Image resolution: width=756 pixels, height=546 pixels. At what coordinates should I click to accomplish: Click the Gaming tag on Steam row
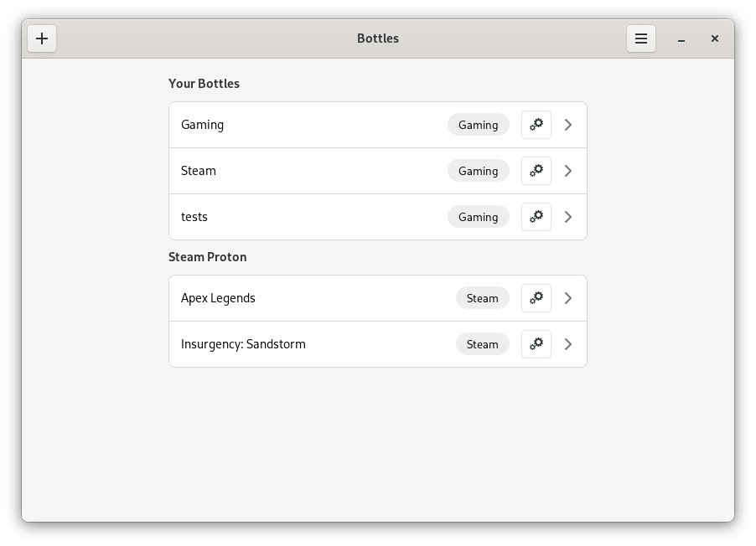pos(478,171)
